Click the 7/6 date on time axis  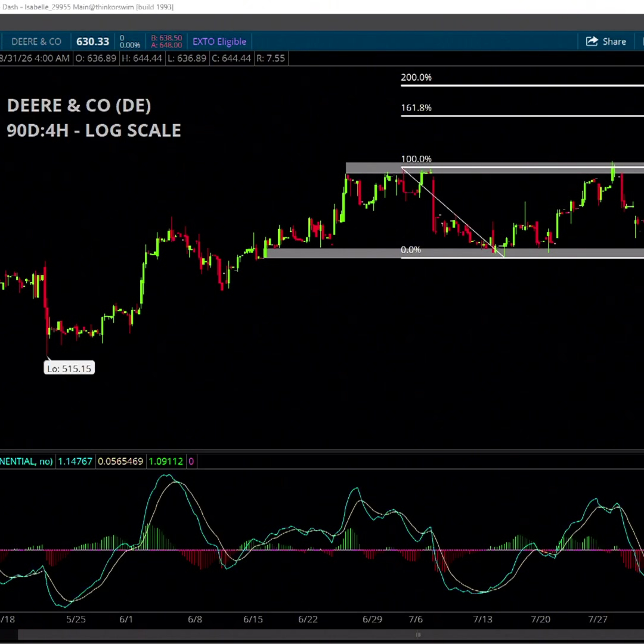click(416, 619)
